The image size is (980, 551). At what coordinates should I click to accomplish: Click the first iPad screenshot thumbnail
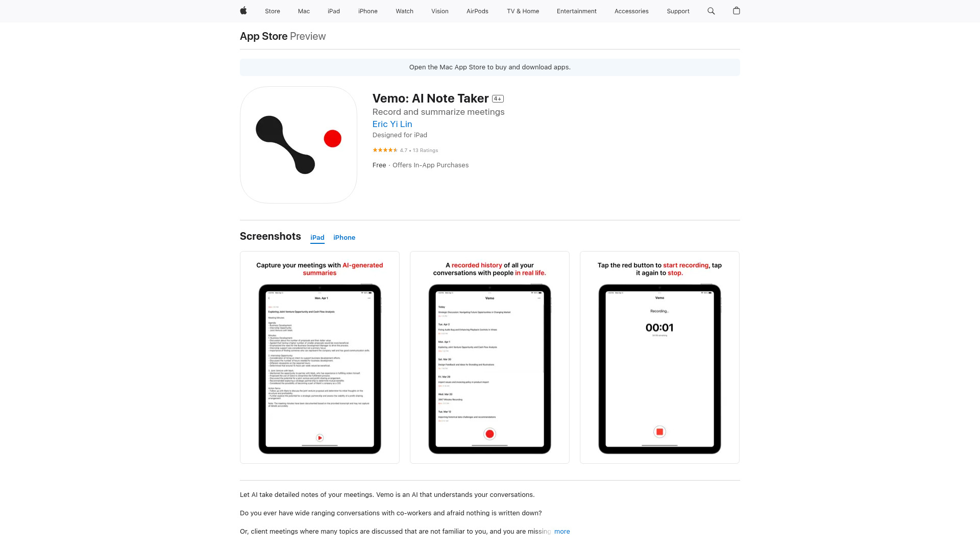[x=320, y=357]
